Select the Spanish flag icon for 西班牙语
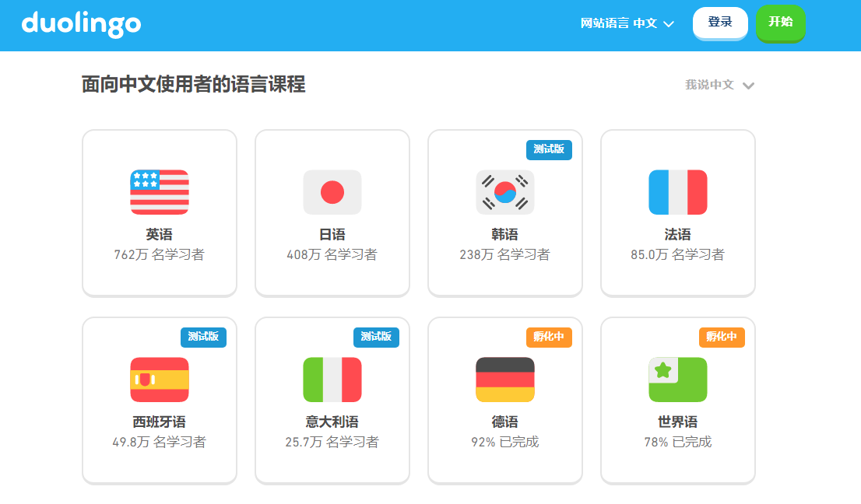The width and height of the screenshot is (861, 504). coord(160,380)
